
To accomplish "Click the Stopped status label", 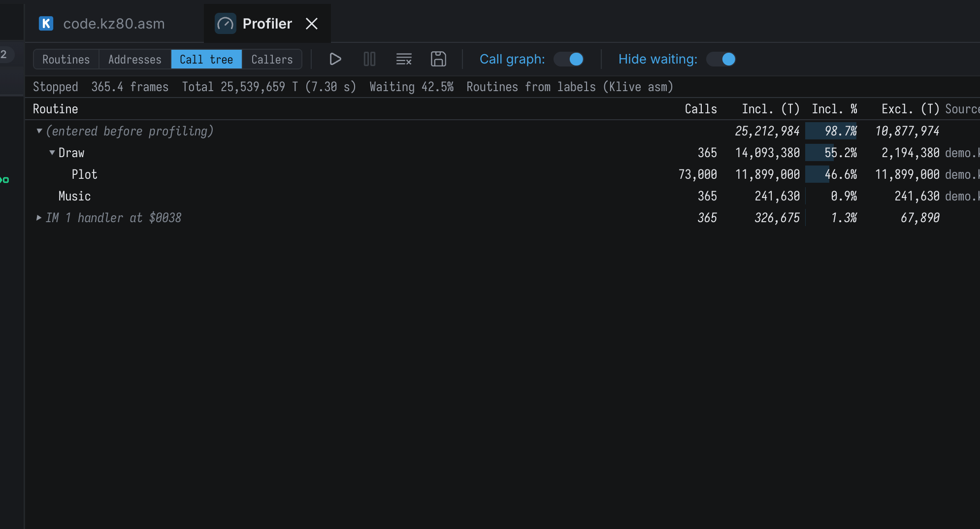I will point(56,87).
